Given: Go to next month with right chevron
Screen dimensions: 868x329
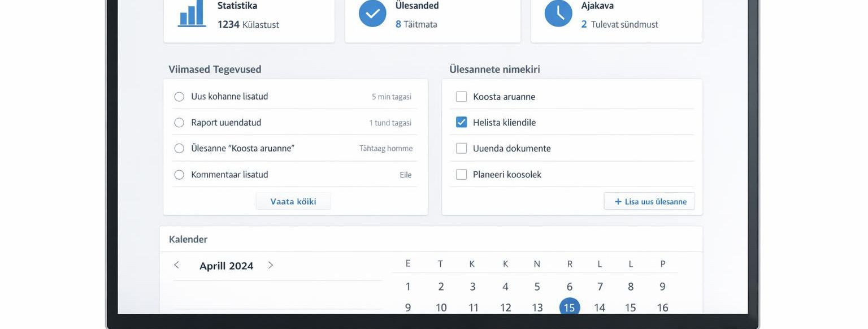Looking at the screenshot, I should click(x=270, y=265).
